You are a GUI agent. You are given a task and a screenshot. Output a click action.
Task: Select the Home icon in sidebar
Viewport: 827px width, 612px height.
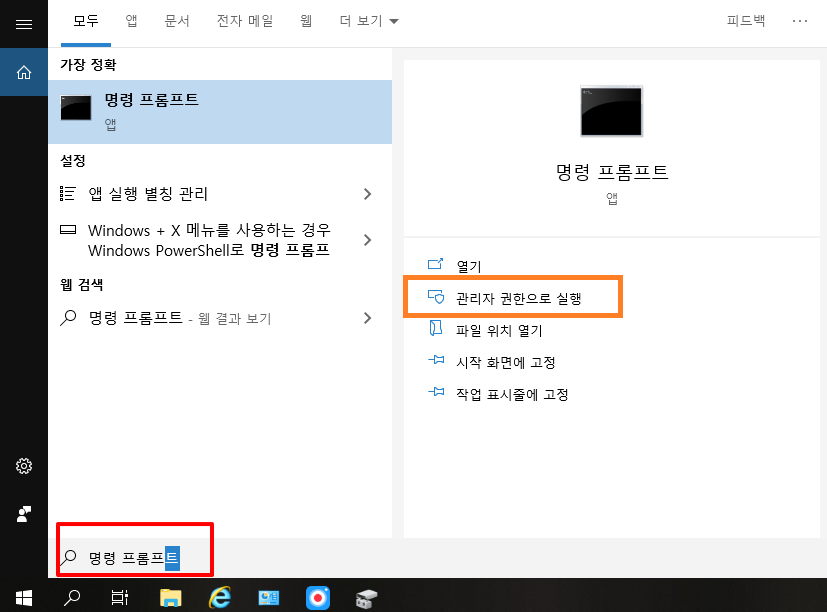pos(24,72)
